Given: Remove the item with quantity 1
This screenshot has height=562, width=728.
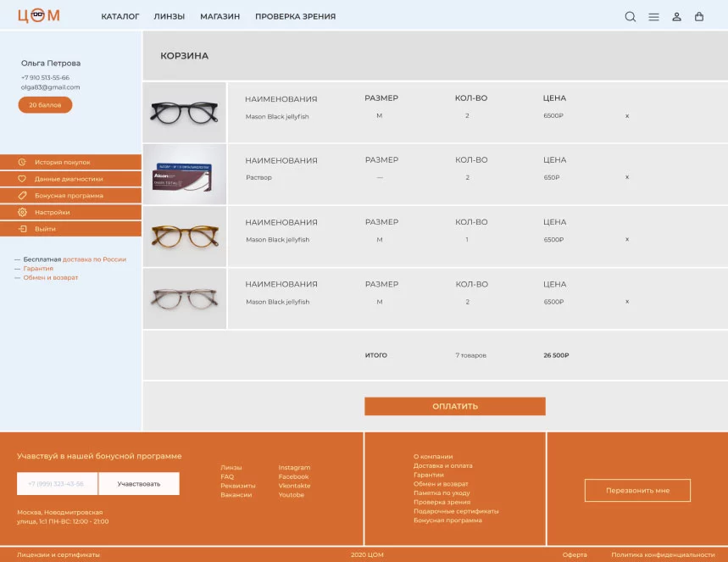Looking at the screenshot, I should pos(627,239).
